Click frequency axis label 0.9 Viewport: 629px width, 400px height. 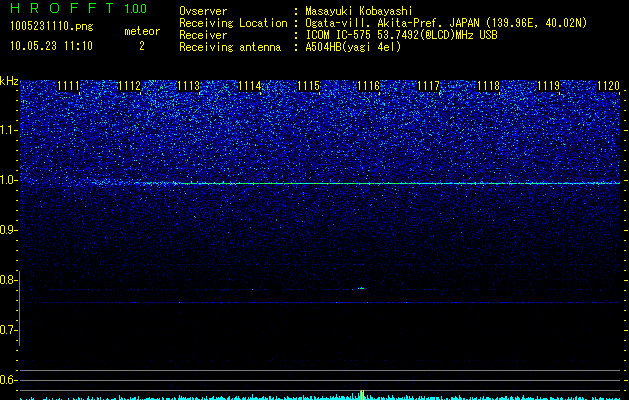[x=8, y=230]
